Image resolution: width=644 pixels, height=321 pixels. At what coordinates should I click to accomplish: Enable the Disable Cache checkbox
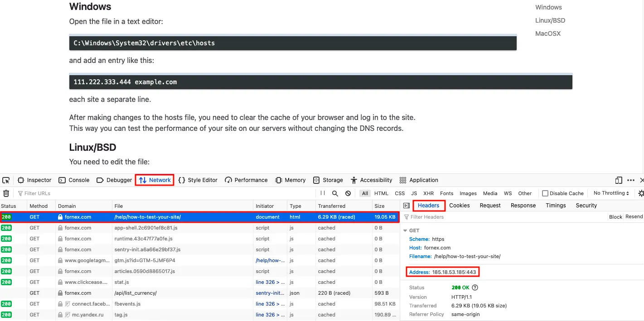[x=545, y=193]
